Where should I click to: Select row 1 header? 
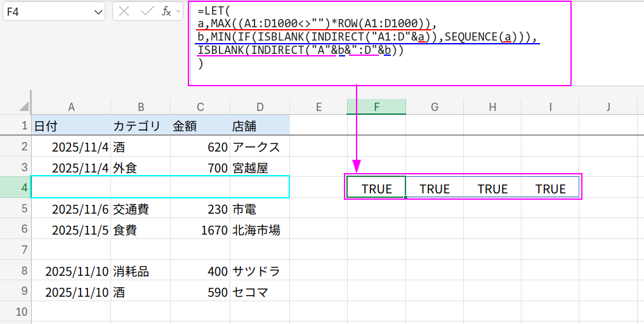16,126
